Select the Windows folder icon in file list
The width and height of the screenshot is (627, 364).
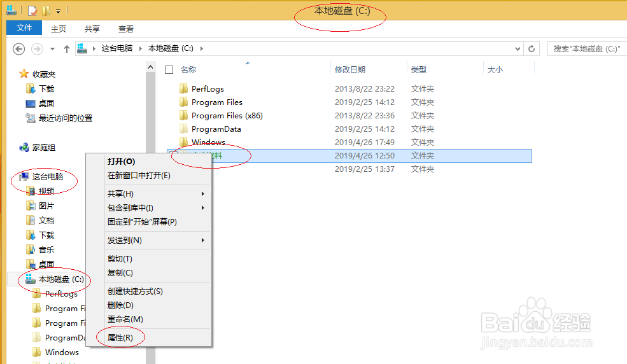tap(183, 141)
